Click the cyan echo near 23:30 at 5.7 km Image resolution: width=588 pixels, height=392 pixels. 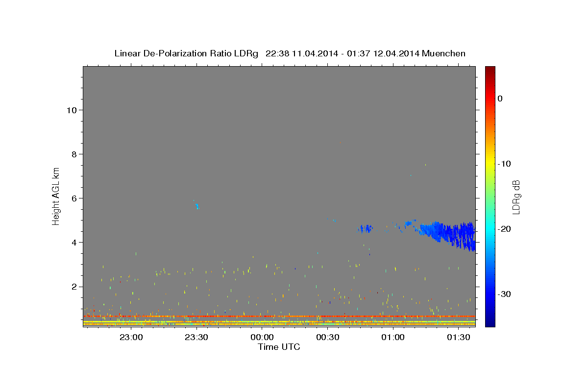pos(197,206)
